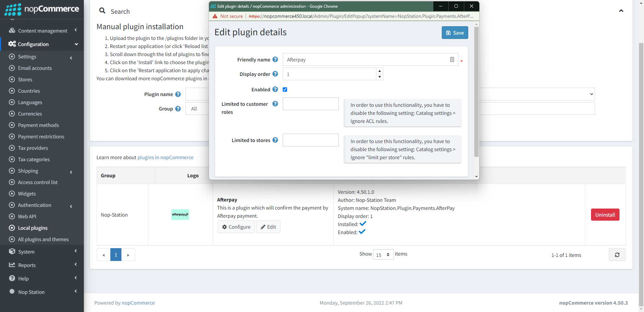Open Local plugins page
Screen dimensions: 644x312
coord(33,228)
